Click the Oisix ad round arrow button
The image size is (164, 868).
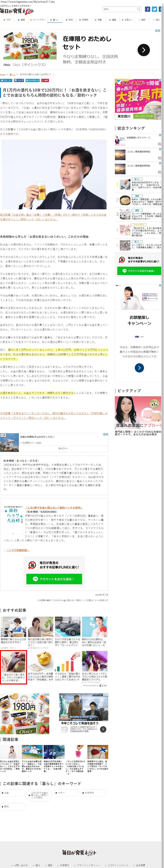pos(144,50)
